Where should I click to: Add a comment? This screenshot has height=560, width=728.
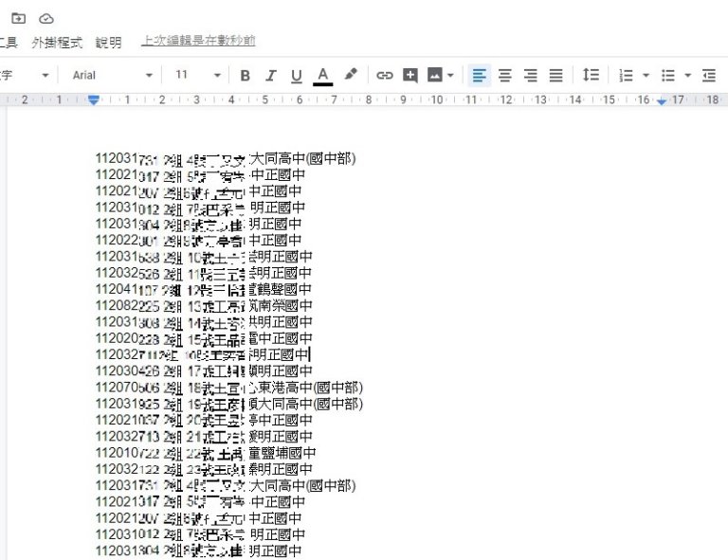tap(409, 76)
